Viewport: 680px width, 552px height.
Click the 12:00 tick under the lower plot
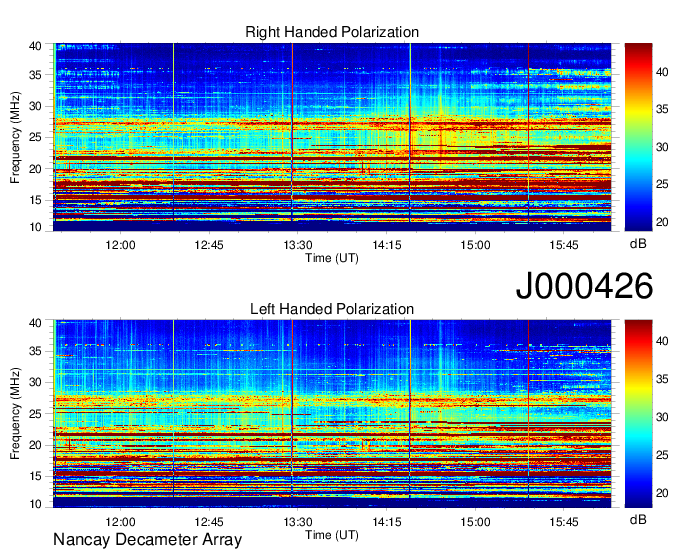(x=120, y=522)
